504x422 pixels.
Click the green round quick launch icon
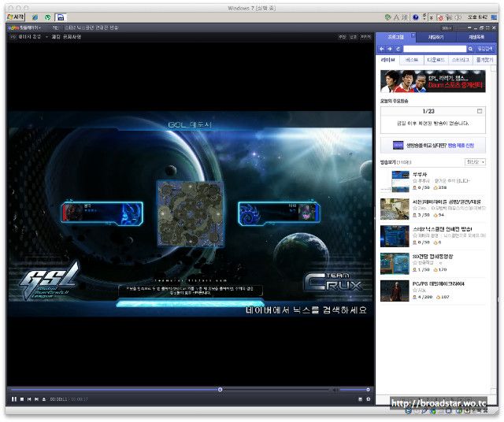tap(47, 17)
